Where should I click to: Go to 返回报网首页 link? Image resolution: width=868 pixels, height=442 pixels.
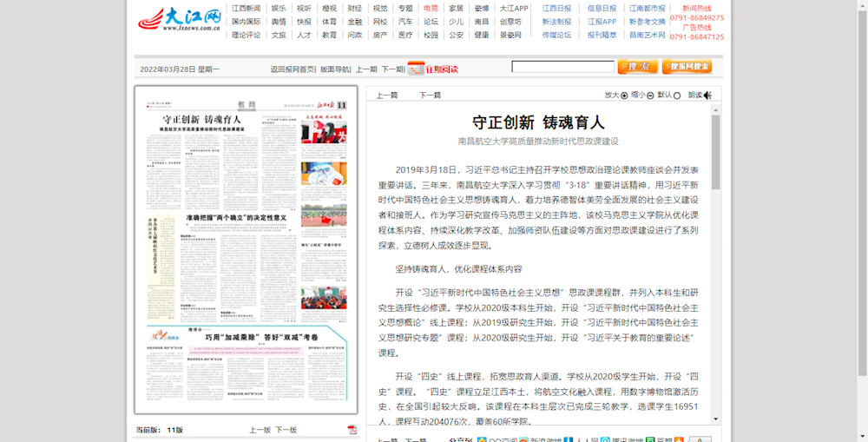292,69
